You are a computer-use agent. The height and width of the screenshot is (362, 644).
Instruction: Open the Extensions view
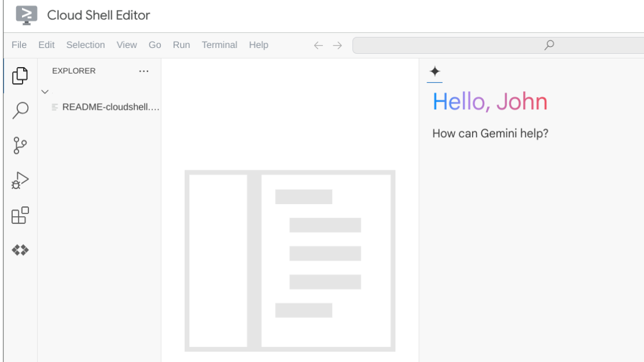(x=19, y=216)
